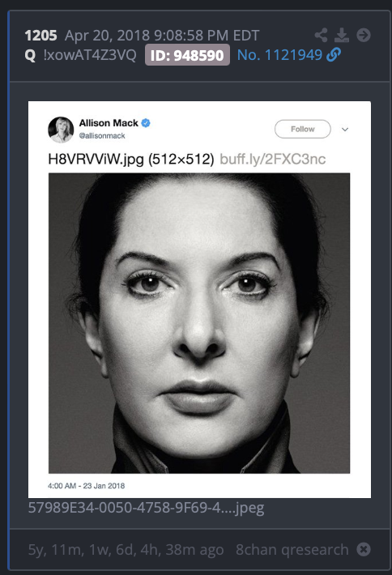The height and width of the screenshot is (575, 392).
Task: Click the 57989E34-0050-4758 jpeg filename
Action: tap(146, 508)
